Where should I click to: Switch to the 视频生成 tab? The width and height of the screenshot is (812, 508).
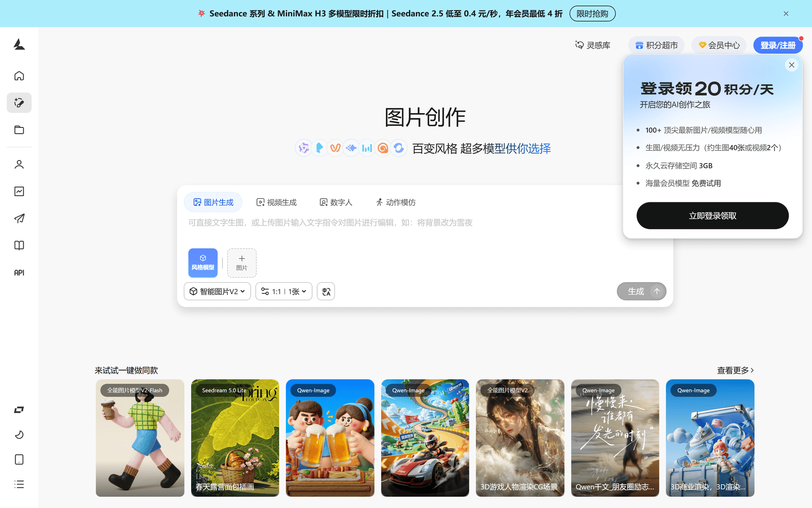tap(277, 202)
